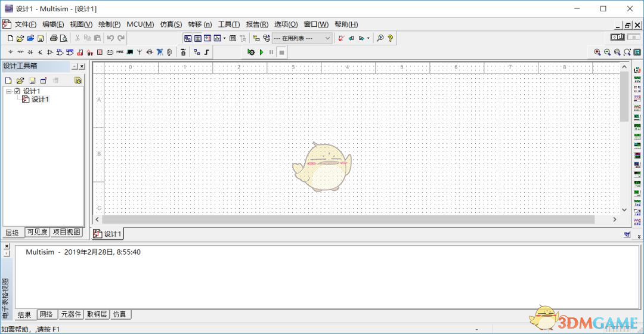The width and height of the screenshot is (644, 334).
Task: Toggle the Design Toolbox panel button
Action: tap(188, 38)
